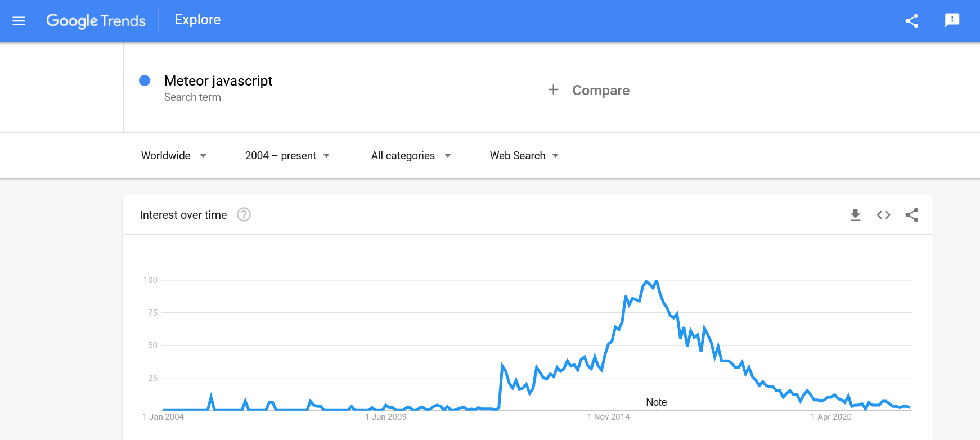Expand the 2004 – present time range
Image resolution: width=980 pixels, height=440 pixels.
(x=287, y=156)
